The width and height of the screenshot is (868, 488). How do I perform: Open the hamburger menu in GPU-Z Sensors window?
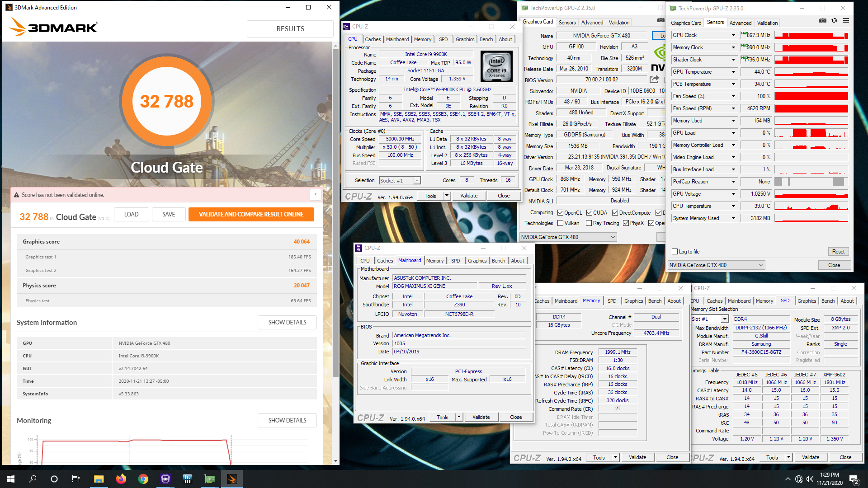846,20
